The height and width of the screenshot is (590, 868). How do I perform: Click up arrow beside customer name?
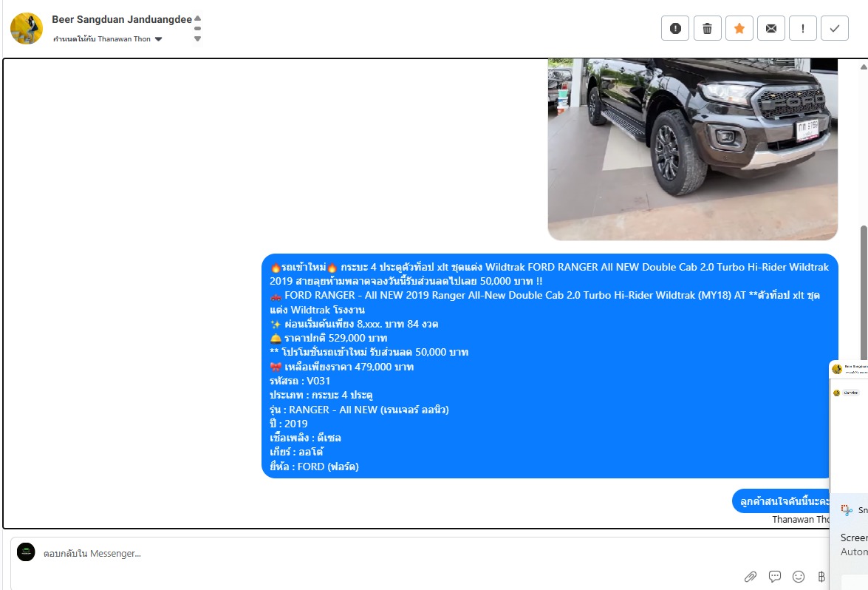click(197, 18)
